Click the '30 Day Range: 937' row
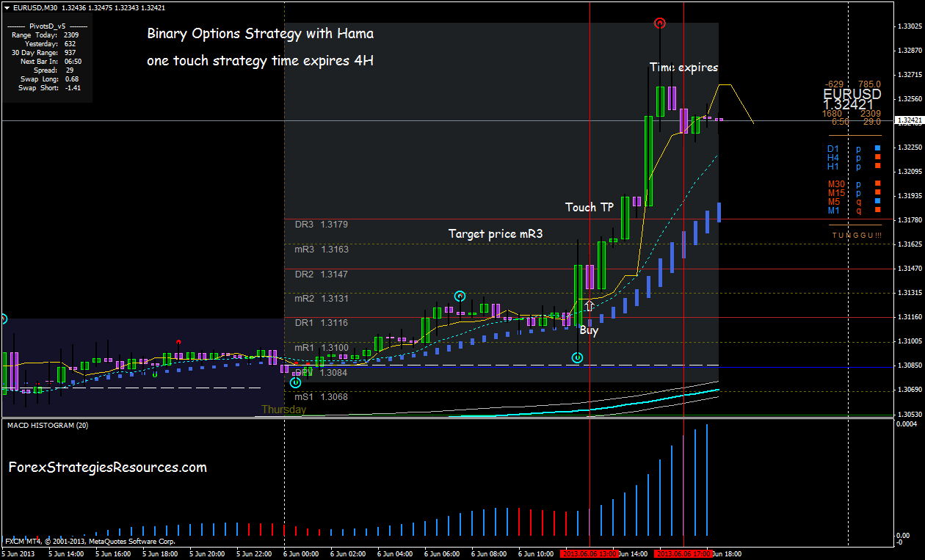Screen dimensions: 925x560 tap(43, 52)
